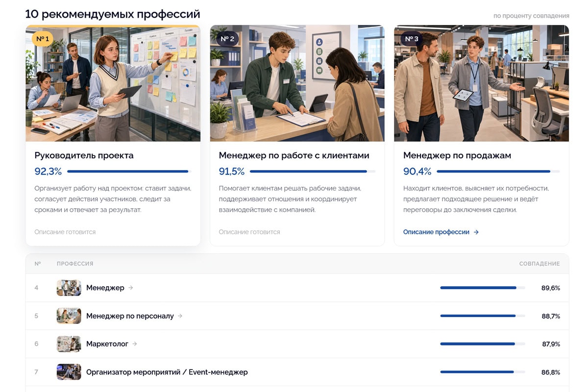Click the small thumbnail in Менеджер row

click(69, 288)
